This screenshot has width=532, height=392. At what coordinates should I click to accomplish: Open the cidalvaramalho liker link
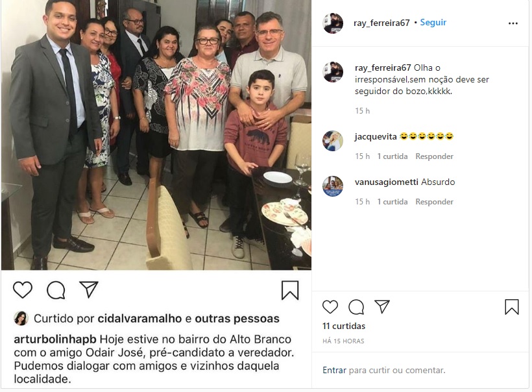click(x=139, y=319)
